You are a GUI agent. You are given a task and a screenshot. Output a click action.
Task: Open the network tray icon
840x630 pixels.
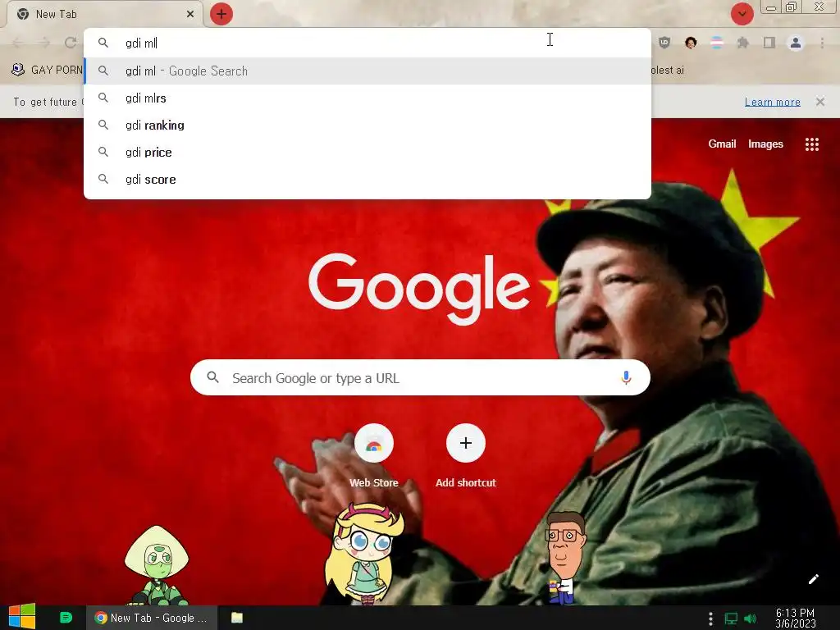tap(731, 619)
